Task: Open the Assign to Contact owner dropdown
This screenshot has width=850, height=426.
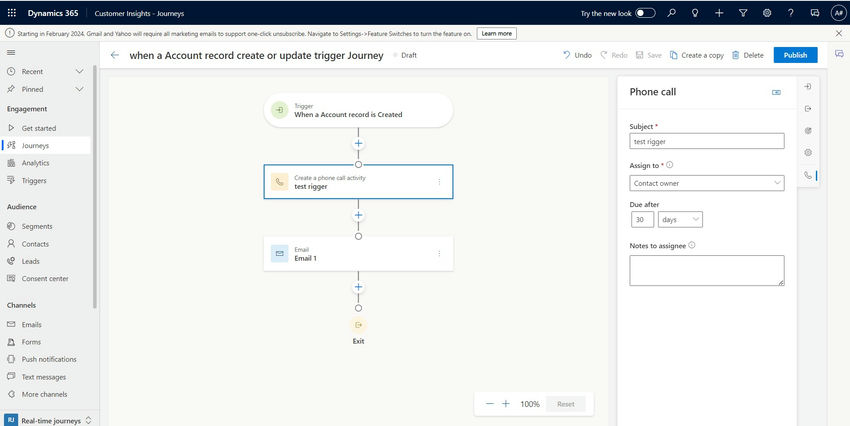Action: pos(707,183)
